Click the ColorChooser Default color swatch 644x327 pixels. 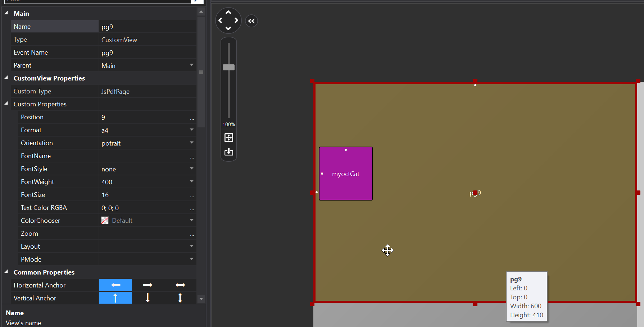click(x=105, y=221)
